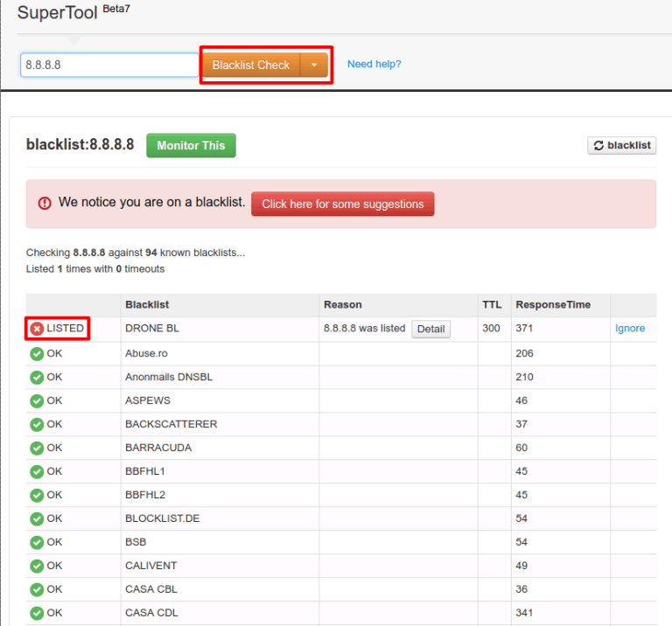Click the blacklist:8.8.8.8 heading

point(80,145)
